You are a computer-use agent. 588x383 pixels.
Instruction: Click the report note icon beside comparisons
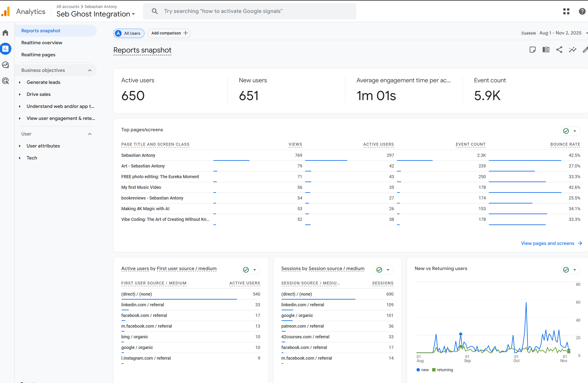[532, 50]
